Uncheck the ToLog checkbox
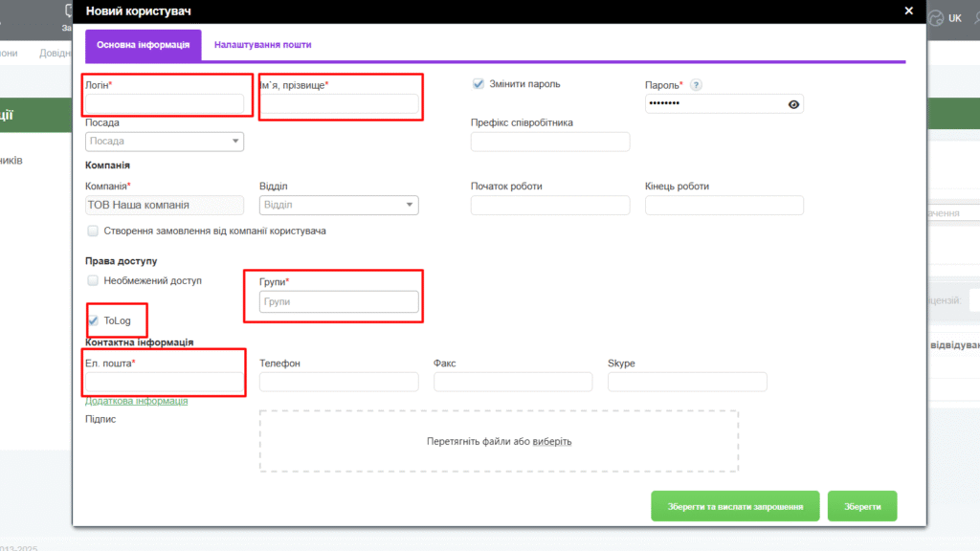Image resolution: width=980 pixels, height=551 pixels. 93,320
